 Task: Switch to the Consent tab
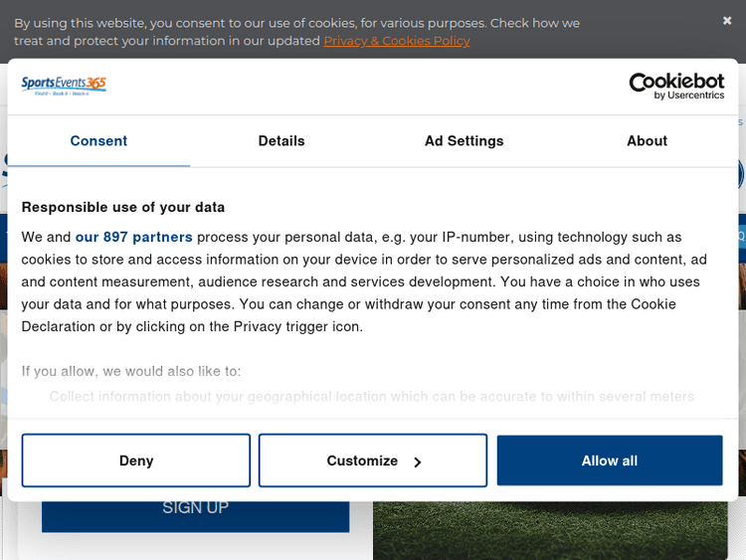pos(98,141)
